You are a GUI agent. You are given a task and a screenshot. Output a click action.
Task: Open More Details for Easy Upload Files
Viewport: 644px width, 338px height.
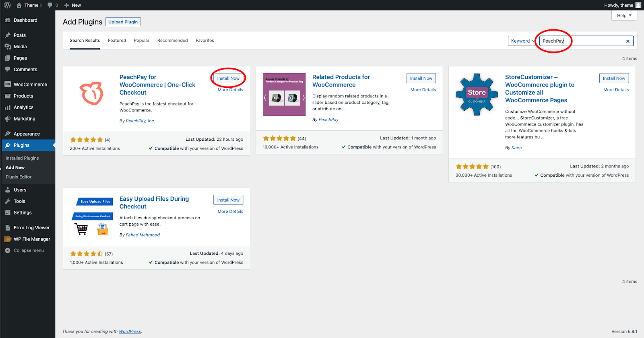pyautogui.click(x=230, y=211)
